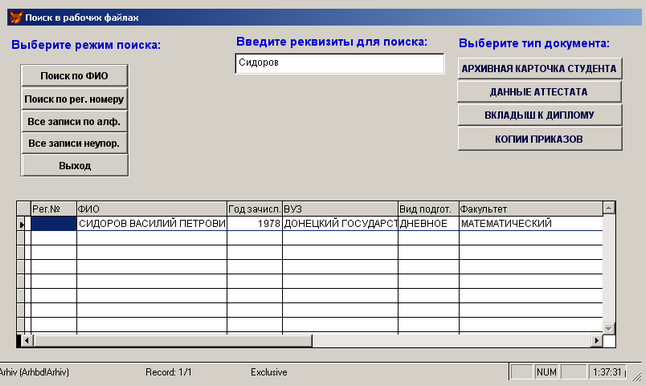Show 'Все записи по алф.' records

click(x=74, y=122)
